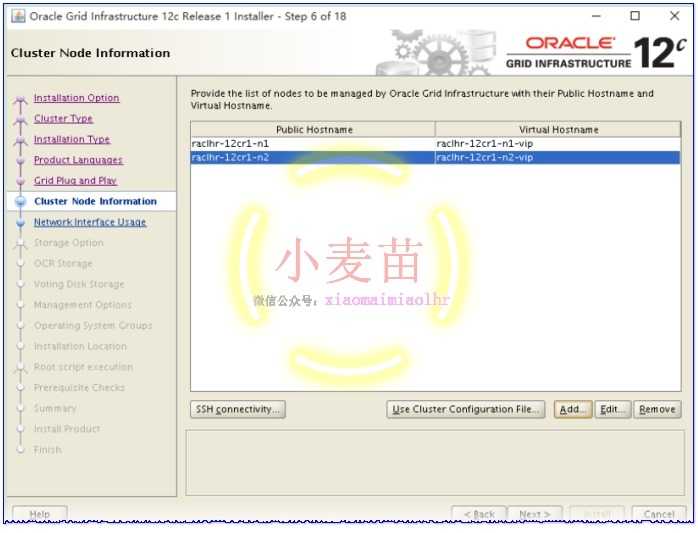Image resolution: width=698 pixels, height=533 pixels.
Task: Click the raclhr-12cr1-n1-vip virtual hostname cell
Action: click(x=558, y=144)
